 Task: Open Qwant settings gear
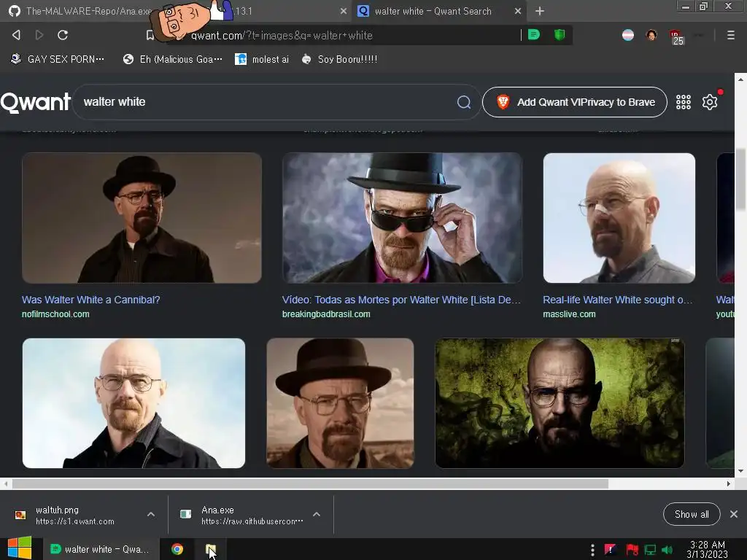click(x=710, y=102)
